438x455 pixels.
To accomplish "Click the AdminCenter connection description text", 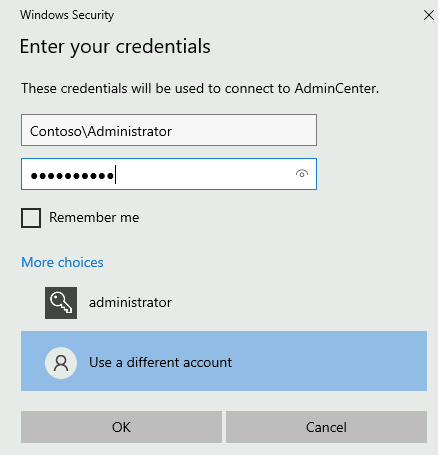I will pos(200,88).
